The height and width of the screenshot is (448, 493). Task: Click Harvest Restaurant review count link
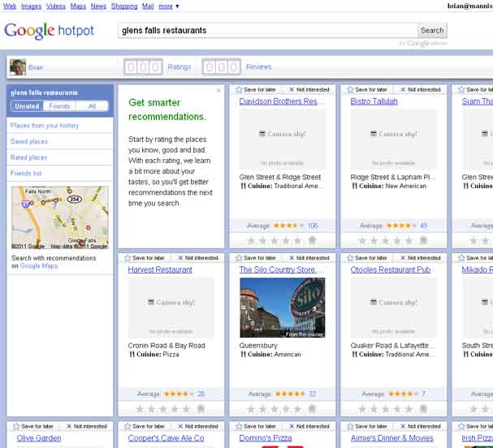(201, 394)
